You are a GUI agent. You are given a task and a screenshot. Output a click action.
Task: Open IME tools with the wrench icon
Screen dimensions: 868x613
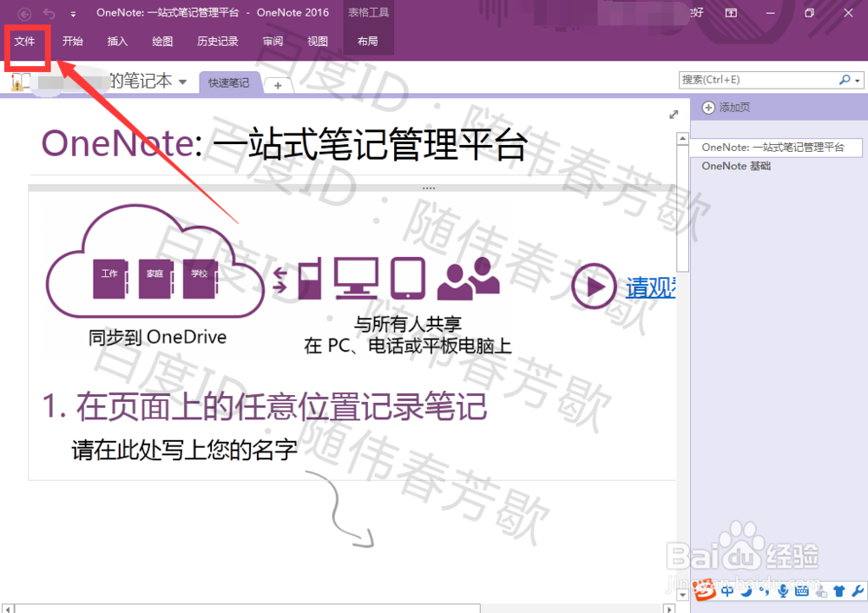(858, 590)
